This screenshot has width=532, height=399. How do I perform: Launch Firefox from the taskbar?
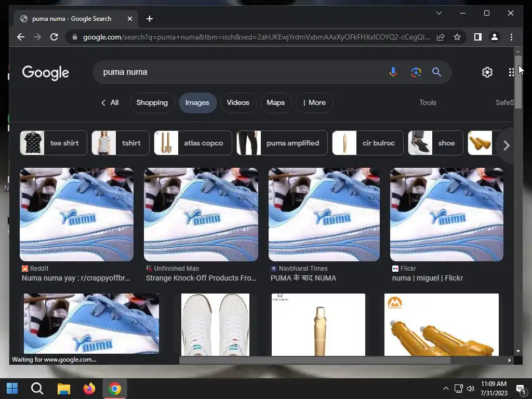(89, 389)
